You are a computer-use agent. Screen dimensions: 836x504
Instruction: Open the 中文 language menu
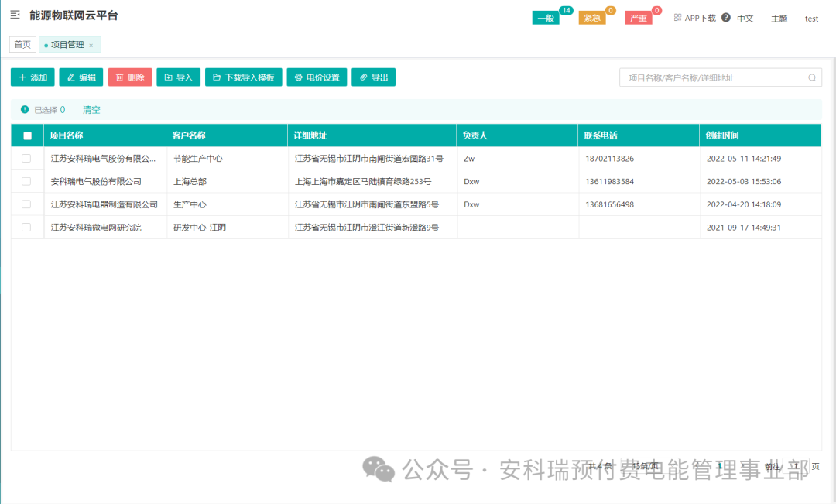coord(745,19)
